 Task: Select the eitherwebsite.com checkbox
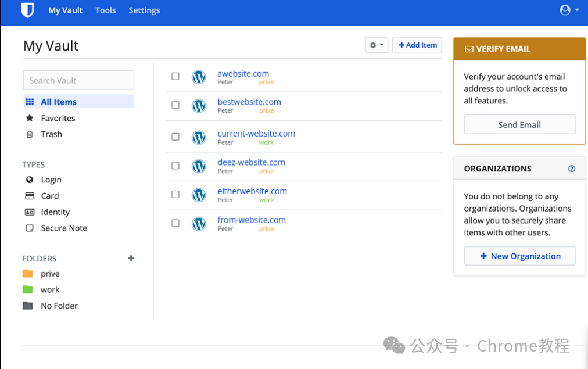pyautogui.click(x=175, y=194)
